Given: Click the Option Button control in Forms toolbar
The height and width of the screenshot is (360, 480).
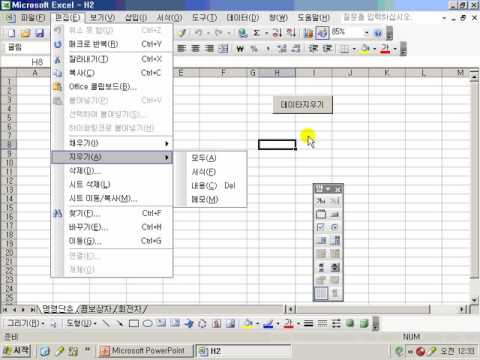Looking at the screenshot, I should [x=334, y=227].
